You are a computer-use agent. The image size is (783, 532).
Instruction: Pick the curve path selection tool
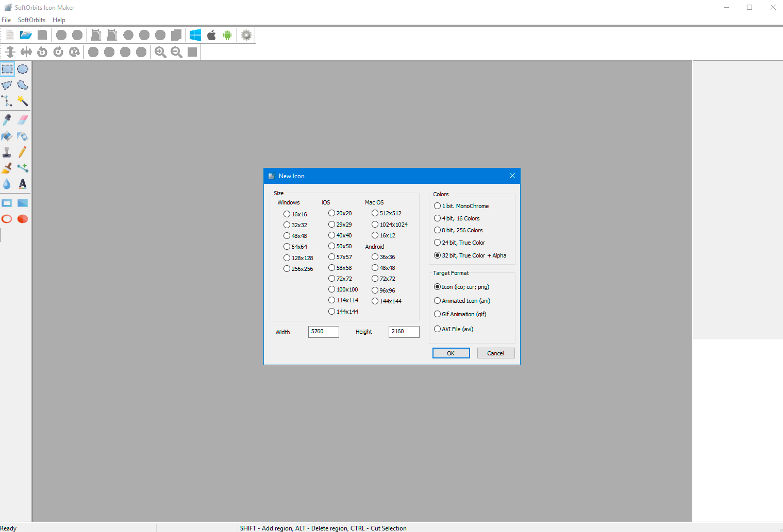7,101
